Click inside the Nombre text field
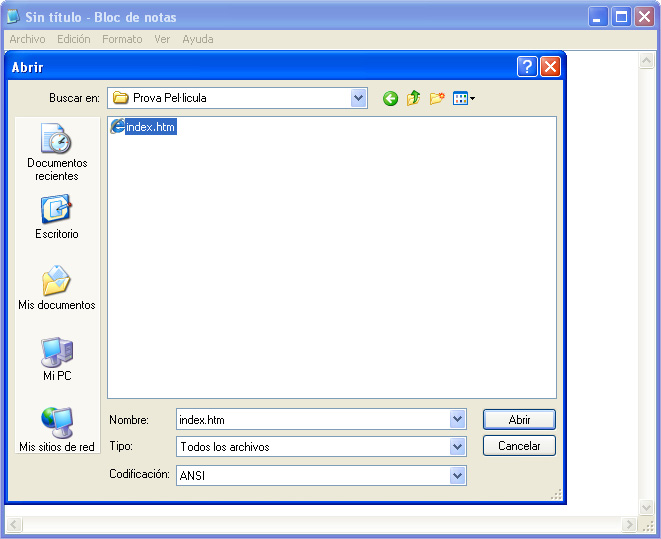Viewport: 661px width, 539px height. tap(312, 420)
